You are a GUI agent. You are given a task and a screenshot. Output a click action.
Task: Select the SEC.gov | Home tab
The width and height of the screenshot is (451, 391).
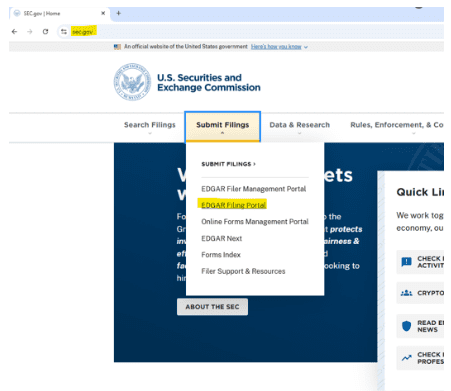59,13
